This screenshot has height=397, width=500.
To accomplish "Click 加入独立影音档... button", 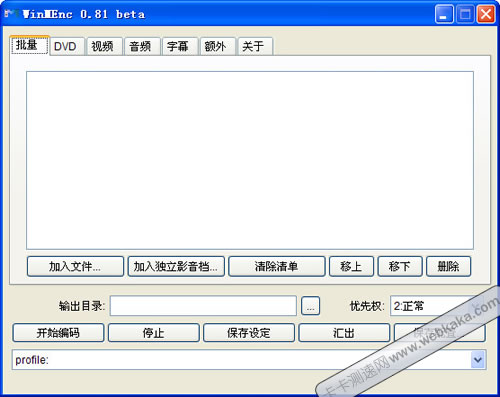I will 176,266.
